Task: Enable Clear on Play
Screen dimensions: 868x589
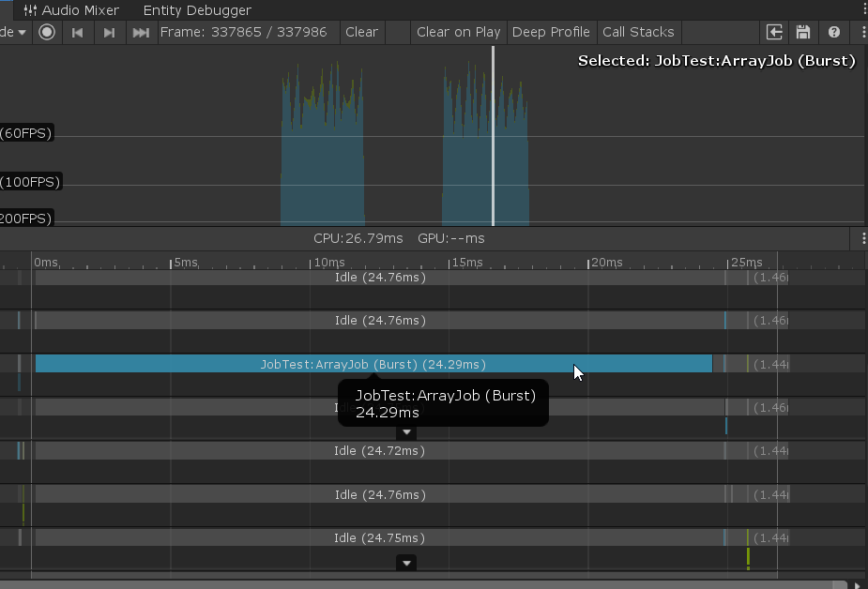Action: 458,32
